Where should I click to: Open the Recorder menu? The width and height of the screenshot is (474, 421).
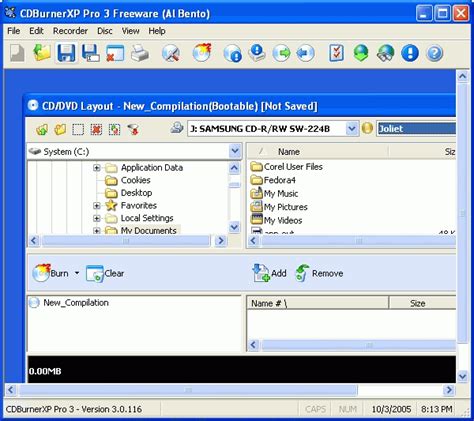pyautogui.click(x=70, y=31)
